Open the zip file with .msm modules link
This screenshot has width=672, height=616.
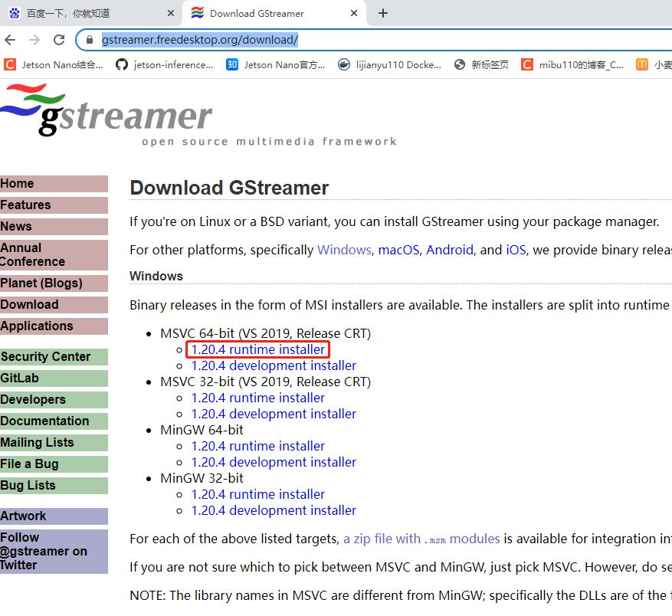tap(421, 539)
